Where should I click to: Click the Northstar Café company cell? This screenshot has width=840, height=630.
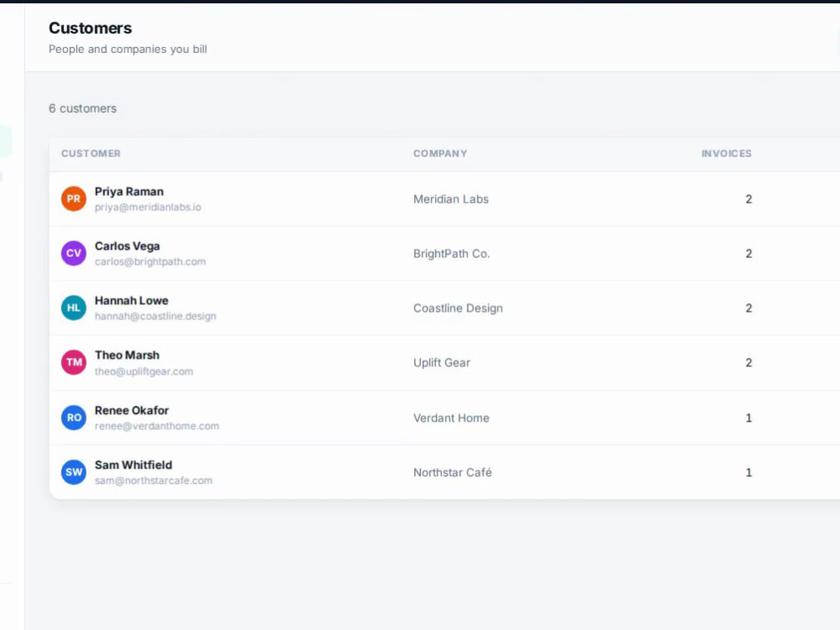point(452,473)
